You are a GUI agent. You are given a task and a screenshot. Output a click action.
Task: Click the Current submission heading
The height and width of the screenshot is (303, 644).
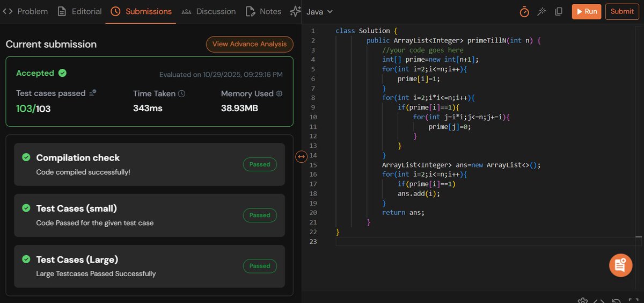(51, 44)
